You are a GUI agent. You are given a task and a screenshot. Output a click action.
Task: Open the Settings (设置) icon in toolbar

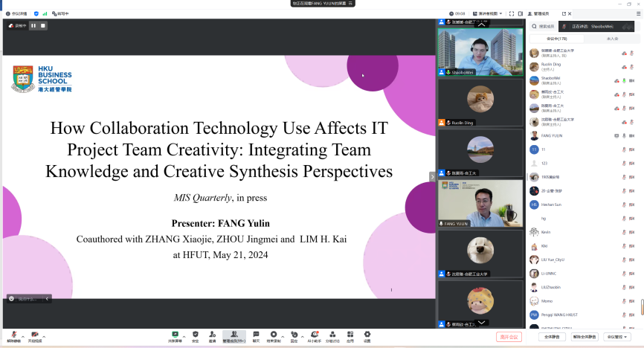tap(367, 336)
